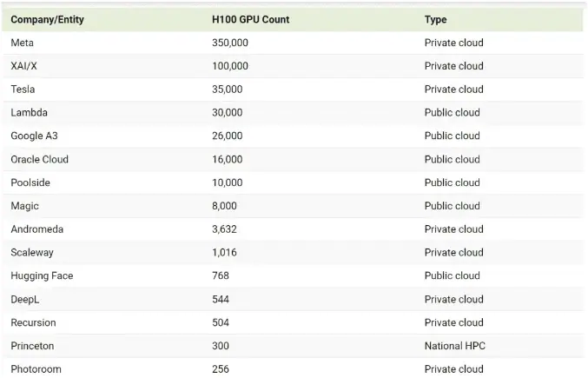This screenshot has height=378, width=588.
Task: Click the 35,000 GPU count value
Action: [228, 90]
